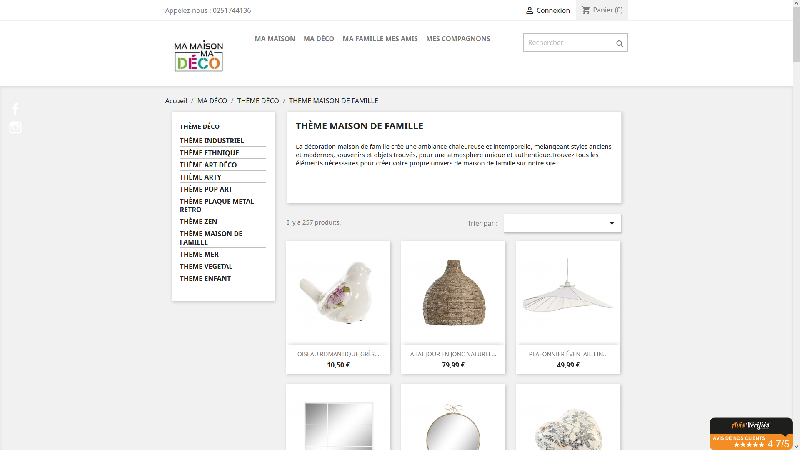
Task: Go to THÈME ZEN category
Action: click(x=198, y=221)
